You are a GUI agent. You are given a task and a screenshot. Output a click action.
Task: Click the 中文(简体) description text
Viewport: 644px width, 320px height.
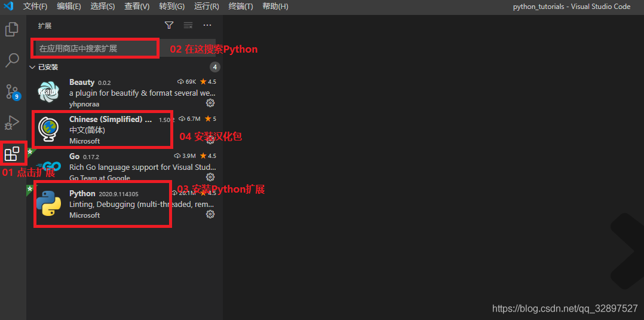87,130
